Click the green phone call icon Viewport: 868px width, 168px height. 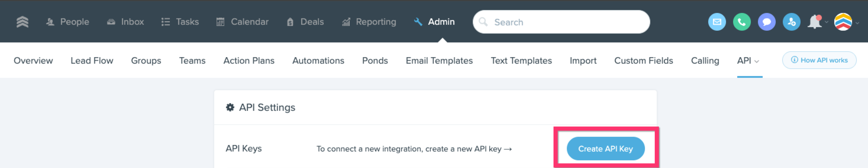(x=742, y=22)
